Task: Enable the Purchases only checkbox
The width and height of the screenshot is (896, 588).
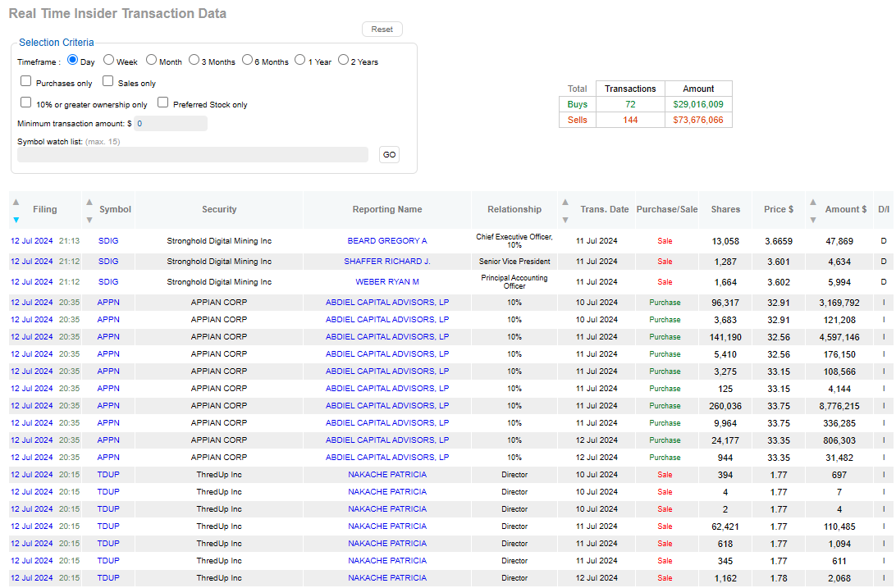Action: (x=26, y=82)
